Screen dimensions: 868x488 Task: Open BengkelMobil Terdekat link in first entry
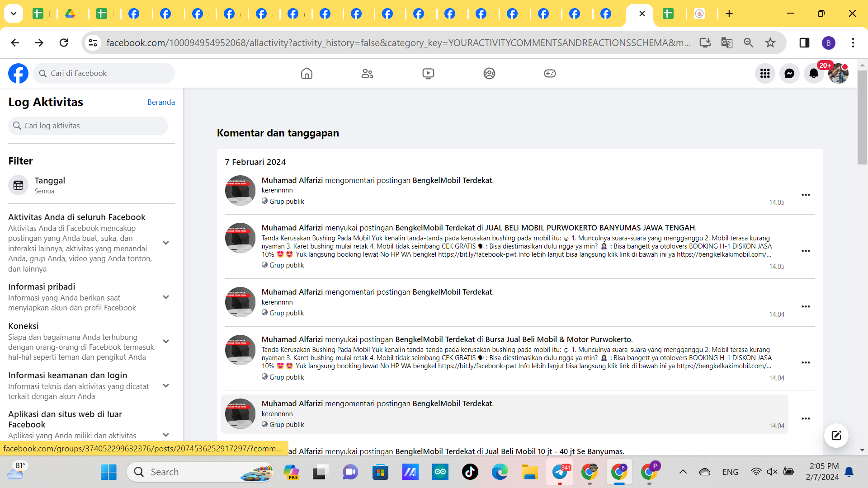452,180
